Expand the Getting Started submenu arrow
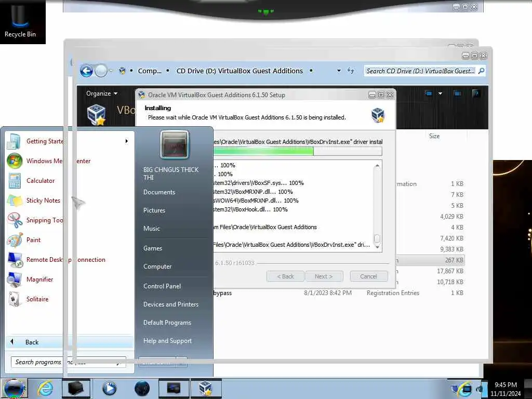This screenshot has height=399, width=532. [127, 141]
